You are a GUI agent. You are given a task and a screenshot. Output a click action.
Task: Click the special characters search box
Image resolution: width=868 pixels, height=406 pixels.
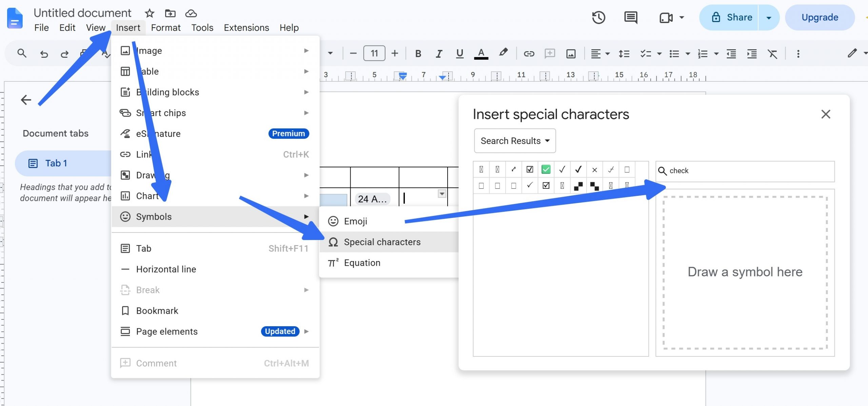click(x=745, y=171)
